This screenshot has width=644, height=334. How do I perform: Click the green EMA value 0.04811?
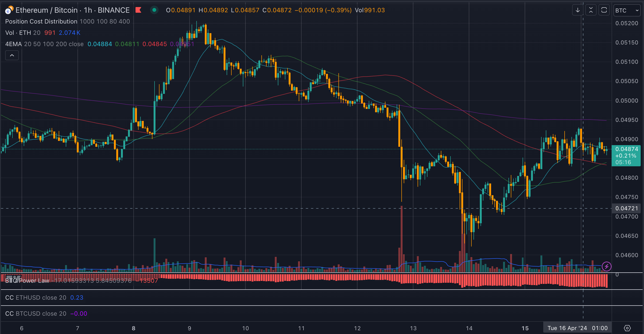[127, 44]
